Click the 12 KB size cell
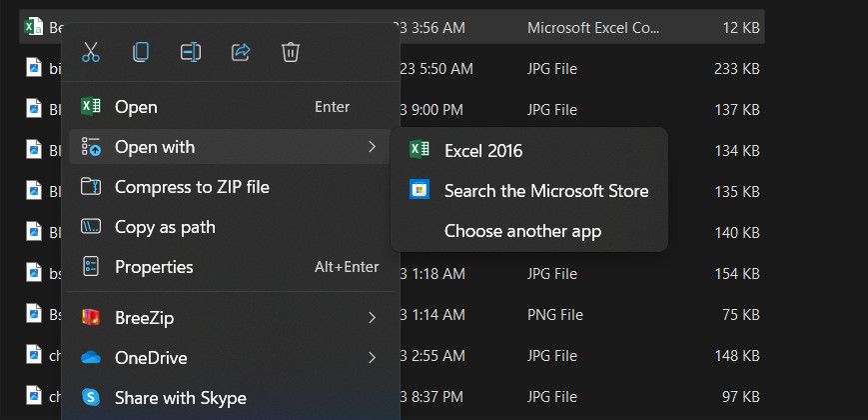 coord(741,28)
